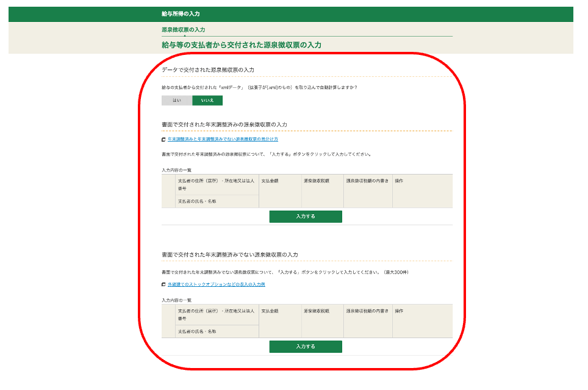Click 操作 column header in the 年末調整済み table

(399, 181)
